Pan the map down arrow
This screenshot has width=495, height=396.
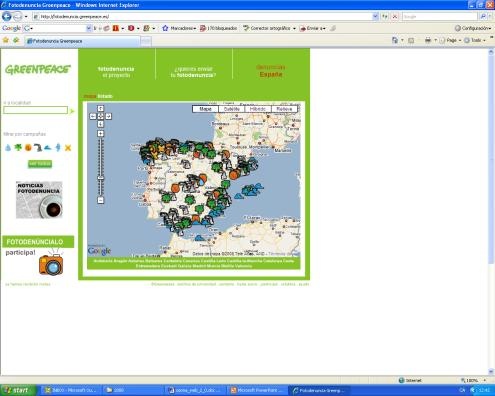[x=101, y=124]
